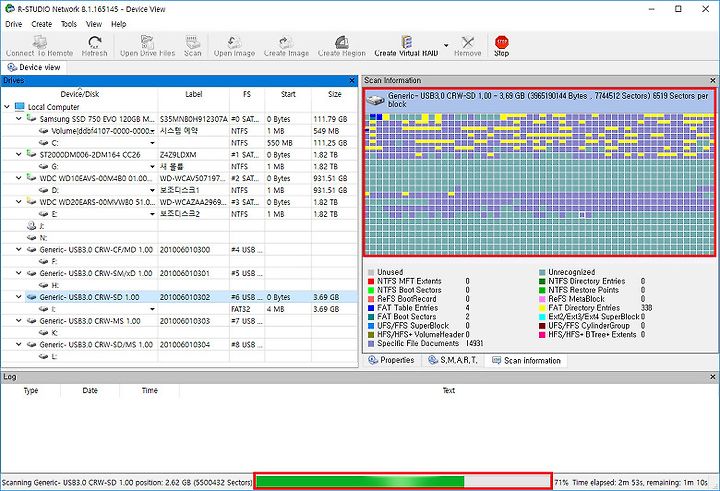Select the G: volume in the tree

click(55, 167)
